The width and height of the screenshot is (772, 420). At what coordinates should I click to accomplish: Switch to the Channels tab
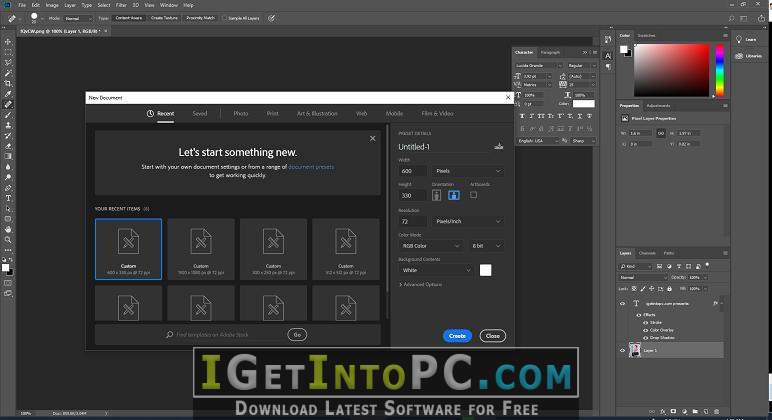point(647,253)
